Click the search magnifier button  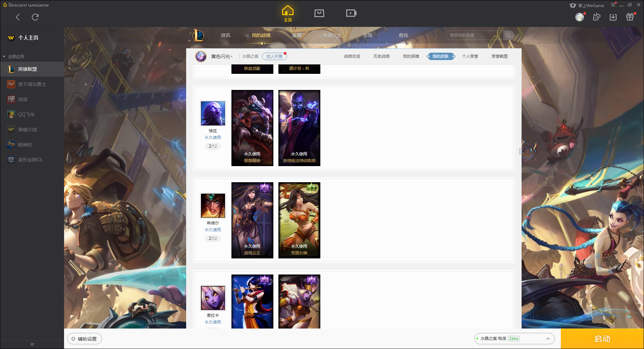[x=508, y=35]
